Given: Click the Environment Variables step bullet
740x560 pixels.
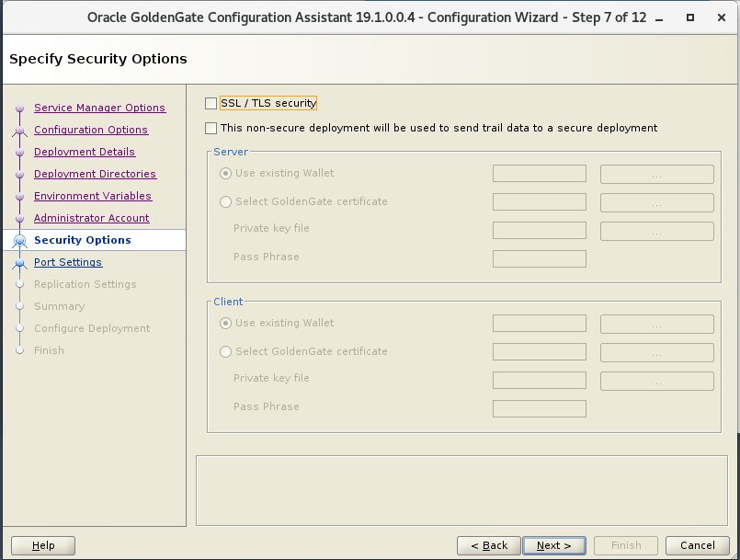Looking at the screenshot, I should point(19,197).
